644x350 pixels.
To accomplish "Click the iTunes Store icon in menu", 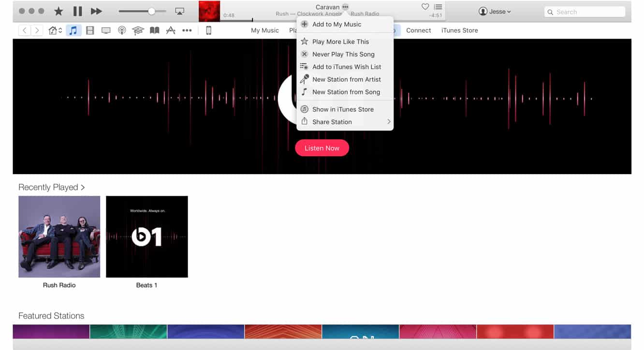I will tap(304, 109).
